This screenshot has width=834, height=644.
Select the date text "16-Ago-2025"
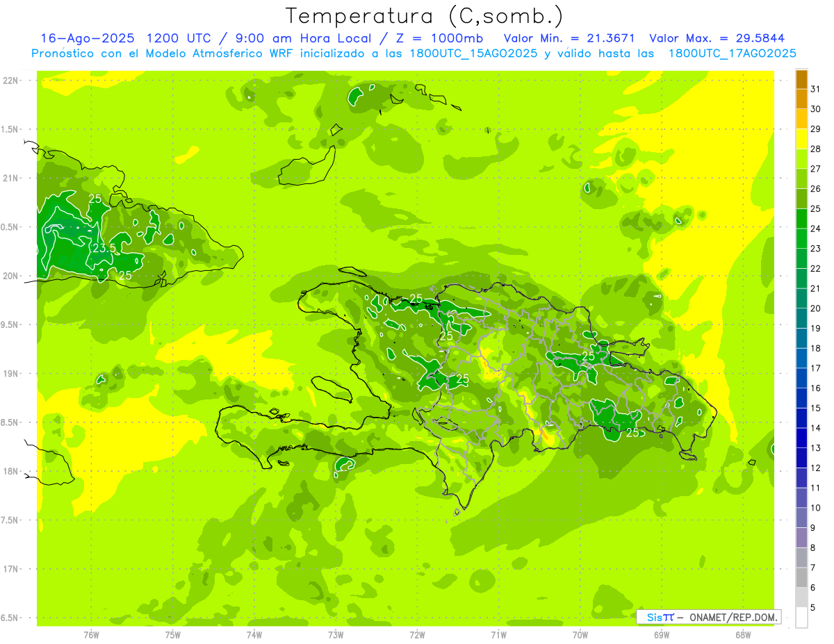coord(86,38)
